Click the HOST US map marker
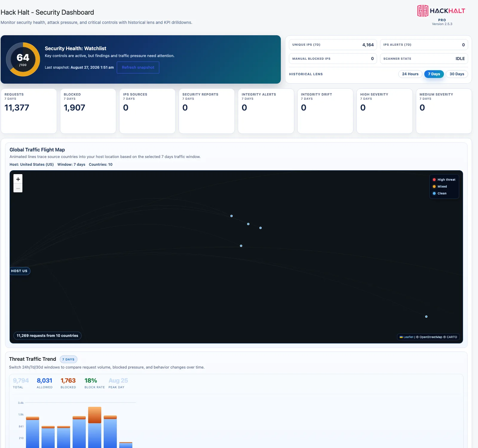Image resolution: width=478 pixels, height=448 pixels. (20, 271)
